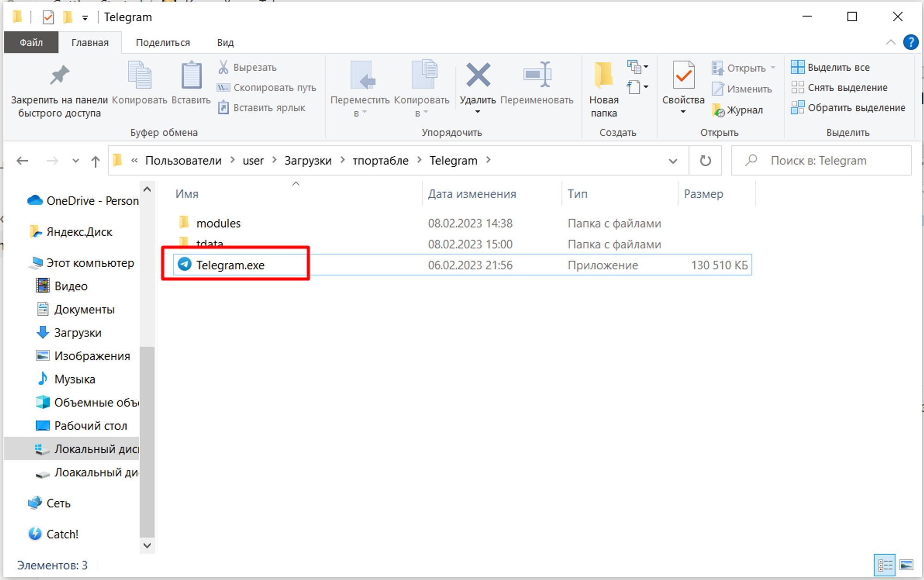
Task: Click Pin to Quick access pushpin icon
Action: [59, 75]
